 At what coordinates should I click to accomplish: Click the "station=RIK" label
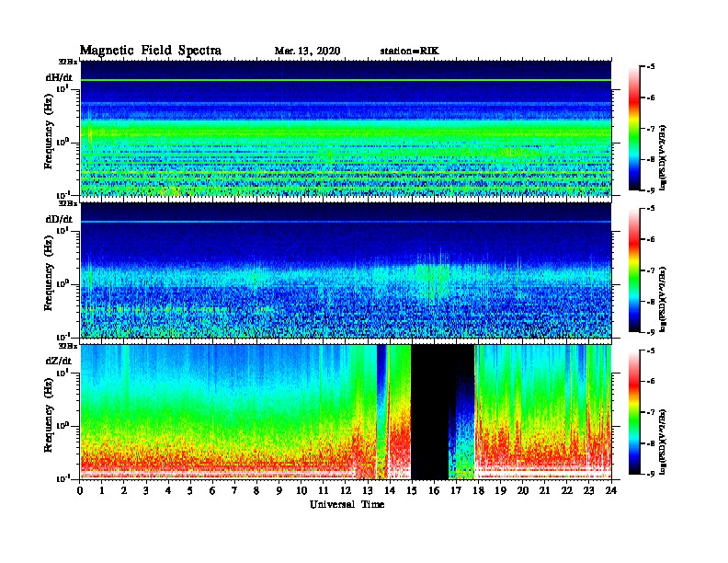409,52
